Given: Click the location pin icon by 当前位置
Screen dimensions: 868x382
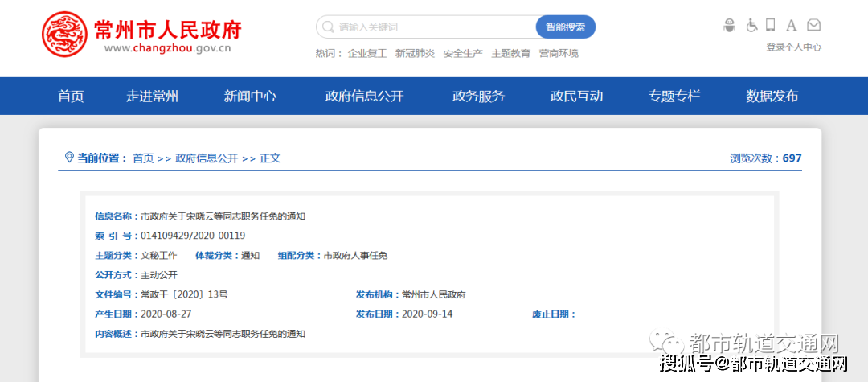Looking at the screenshot, I should (69, 158).
